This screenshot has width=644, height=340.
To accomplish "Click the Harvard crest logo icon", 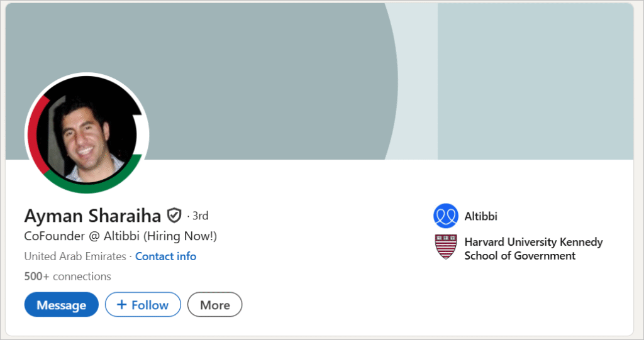I will (445, 247).
